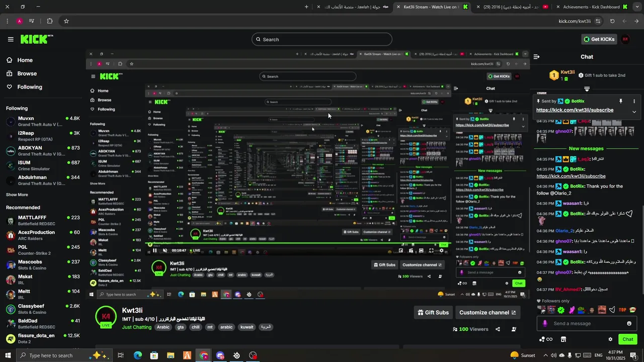Open File Explorer from the taskbar
Image resolution: width=644 pixels, height=362 pixels.
click(171, 355)
